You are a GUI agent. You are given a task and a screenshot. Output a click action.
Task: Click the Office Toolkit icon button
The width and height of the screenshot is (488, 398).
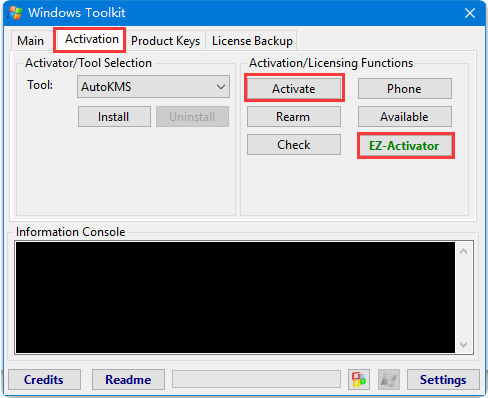coord(359,379)
